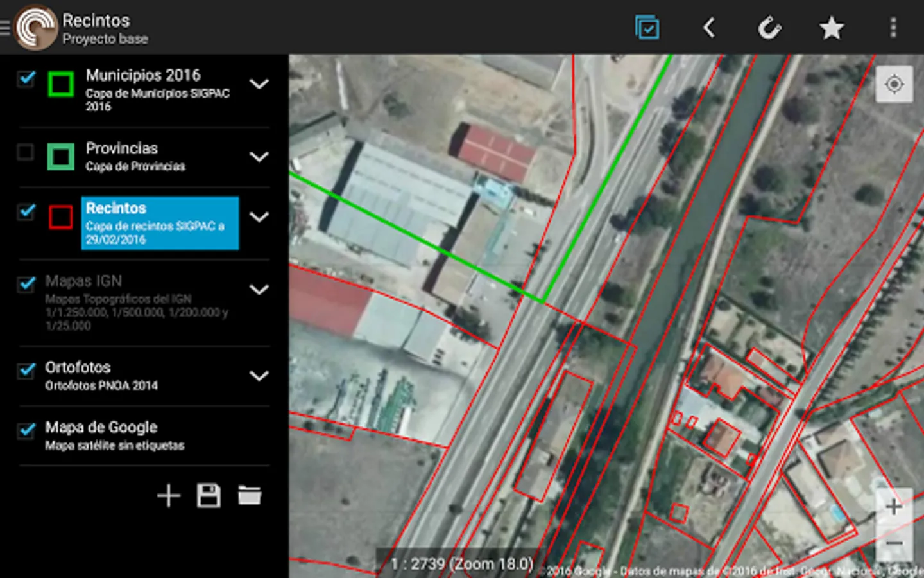Center map on my GPS location

894,84
